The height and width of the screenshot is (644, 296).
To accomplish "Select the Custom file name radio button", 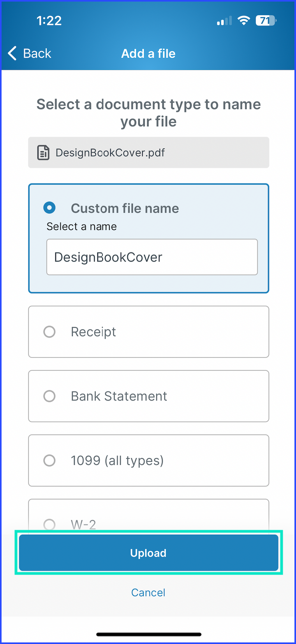I will [x=49, y=208].
